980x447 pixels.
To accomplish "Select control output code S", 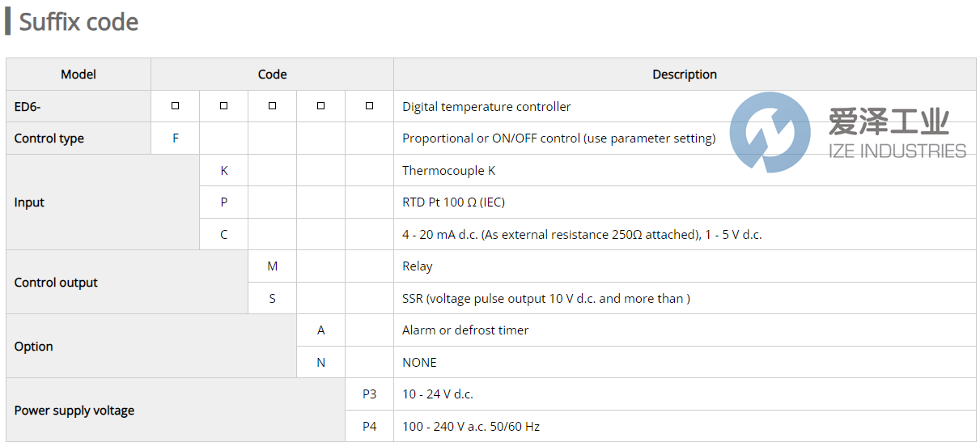I will 272,299.
